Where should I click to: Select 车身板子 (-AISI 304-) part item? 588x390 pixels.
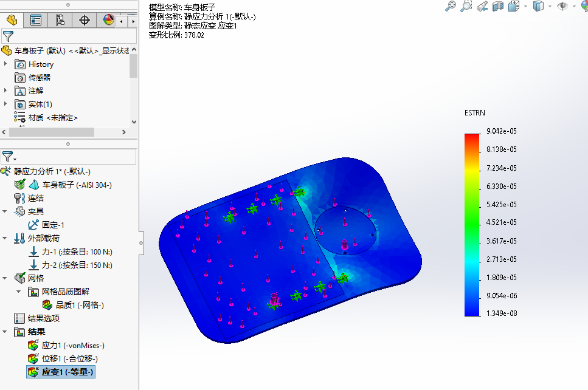click(63, 185)
